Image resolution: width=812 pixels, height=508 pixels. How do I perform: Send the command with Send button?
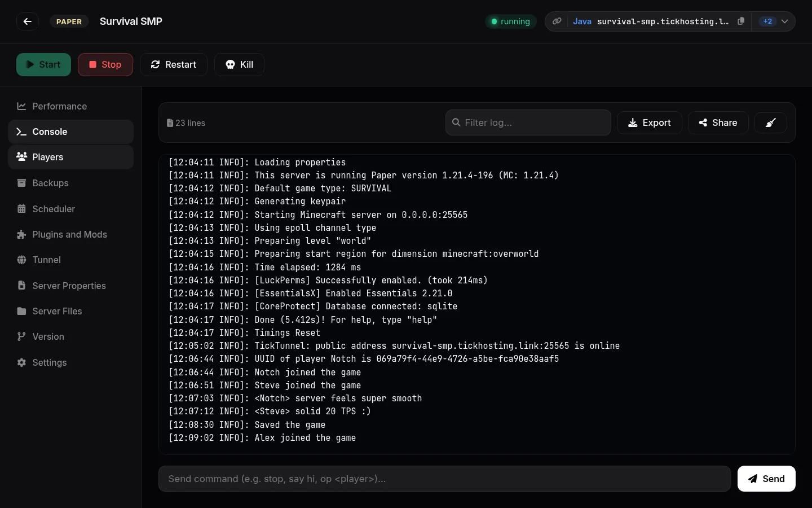coord(766,479)
